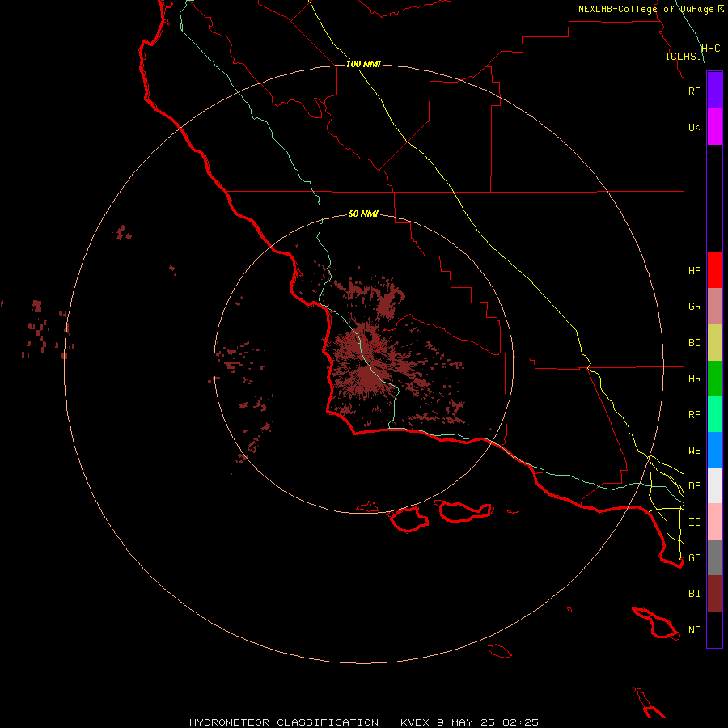Click the RF purple legend swatch
This screenshot has height=728, width=728.
point(714,91)
